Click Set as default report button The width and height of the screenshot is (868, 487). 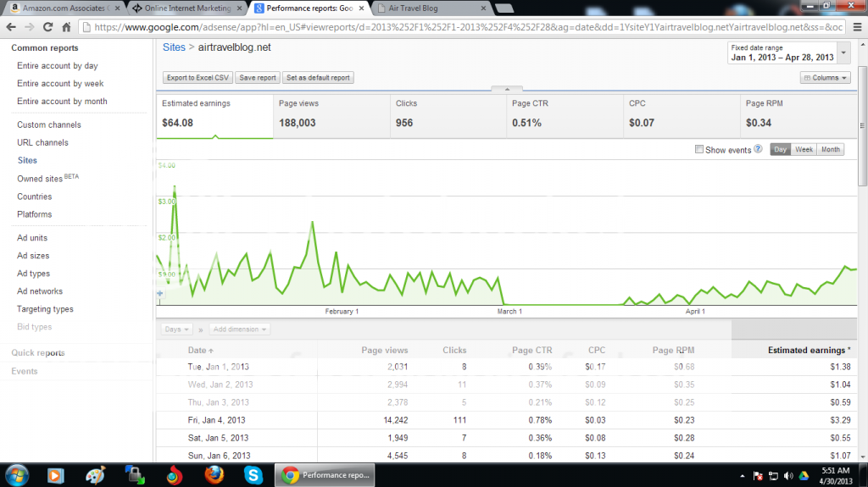[318, 78]
